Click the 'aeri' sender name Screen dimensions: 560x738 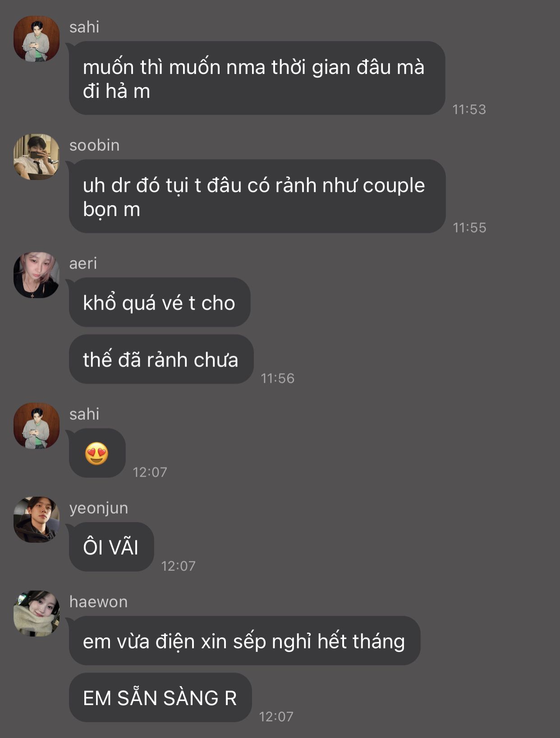coord(83,263)
